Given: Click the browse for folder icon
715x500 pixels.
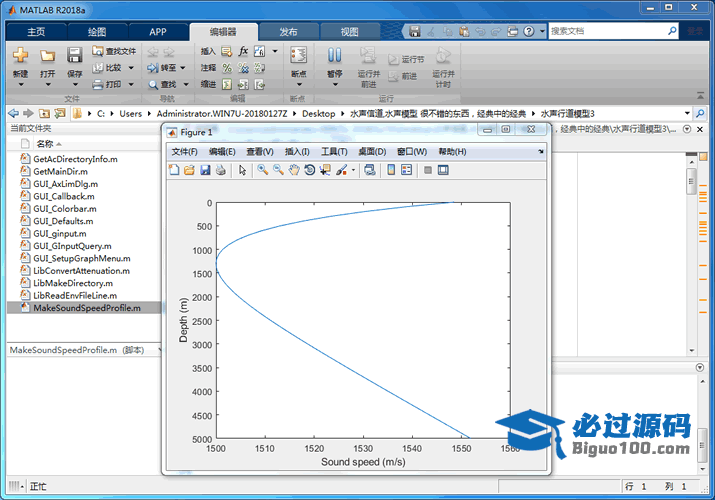Looking at the screenshot, I should (x=60, y=113).
